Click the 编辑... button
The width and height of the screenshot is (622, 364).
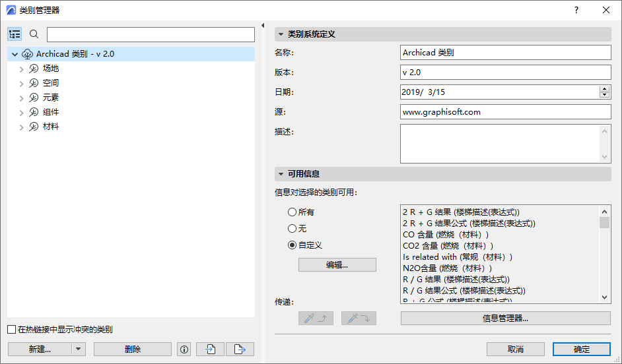(337, 265)
